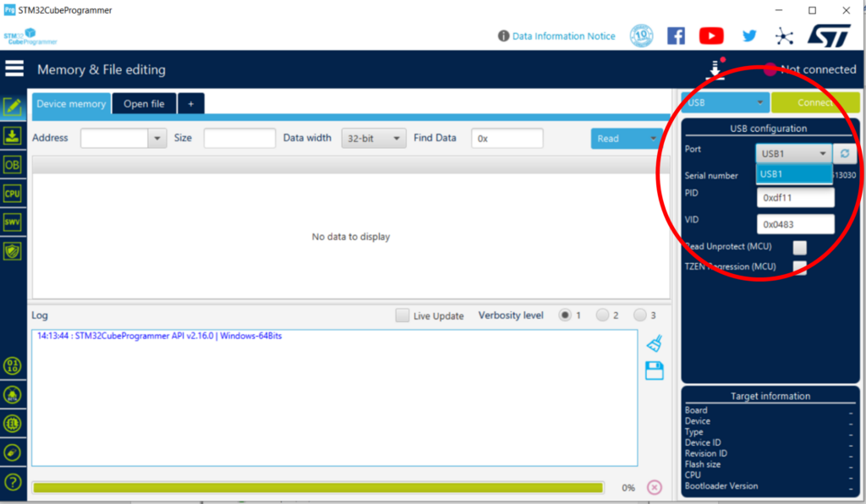The image size is (866, 504).
Task: Add a new tab with plus
Action: point(191,104)
